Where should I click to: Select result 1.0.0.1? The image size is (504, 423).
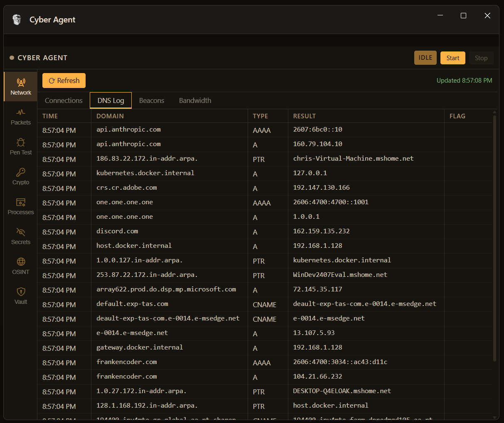(x=306, y=217)
